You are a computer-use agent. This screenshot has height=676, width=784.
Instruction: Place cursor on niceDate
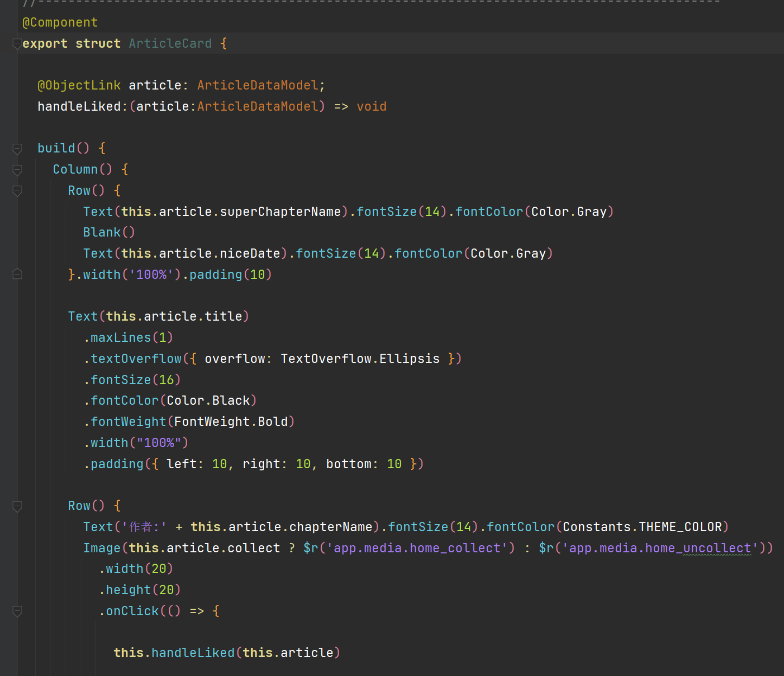pos(250,253)
